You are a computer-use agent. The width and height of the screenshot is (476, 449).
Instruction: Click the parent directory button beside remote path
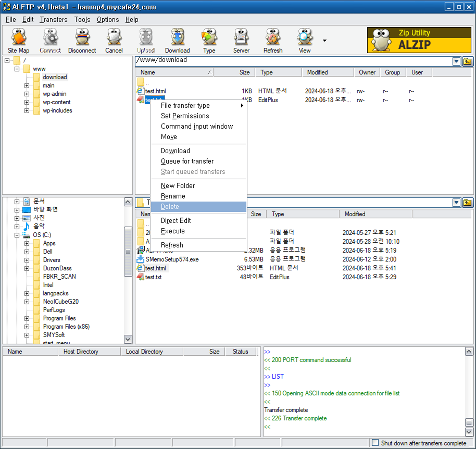468,61
